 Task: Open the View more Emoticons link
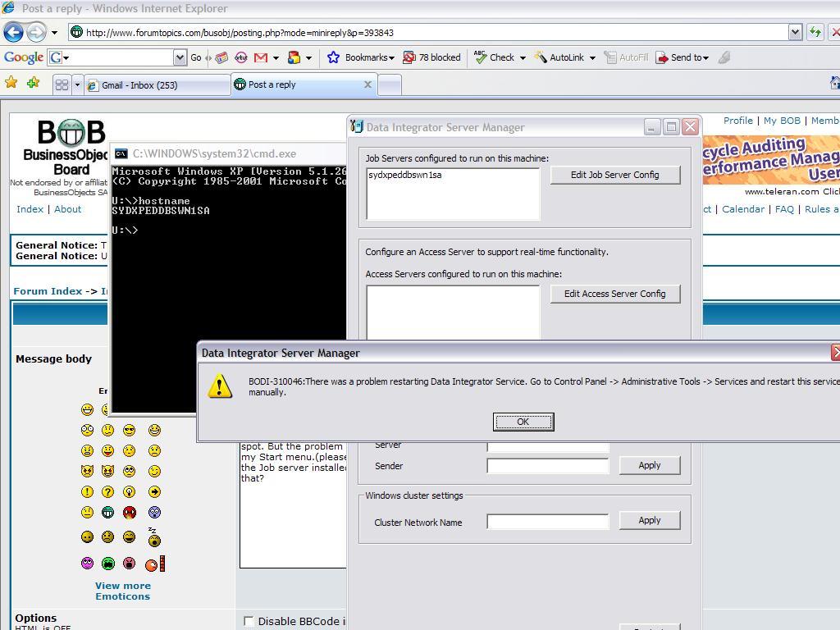pyautogui.click(x=122, y=591)
